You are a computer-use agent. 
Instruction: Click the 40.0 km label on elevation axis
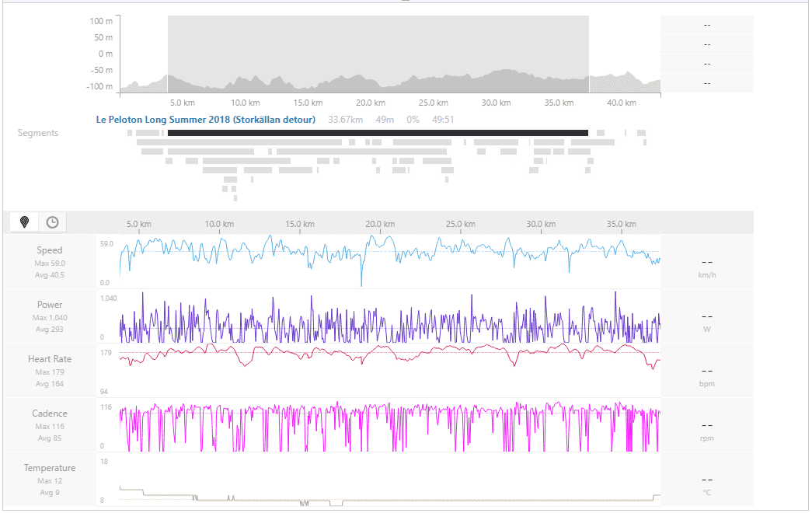(621, 103)
